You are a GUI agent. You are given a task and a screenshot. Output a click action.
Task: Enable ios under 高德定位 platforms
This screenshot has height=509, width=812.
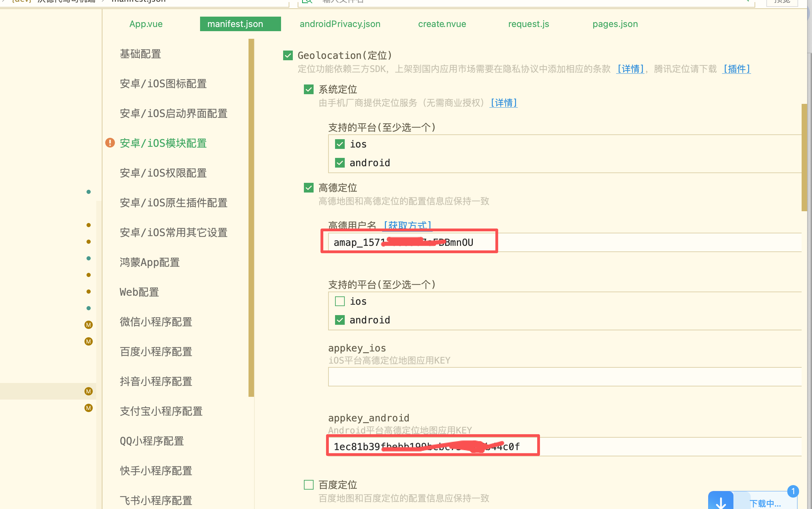(340, 301)
